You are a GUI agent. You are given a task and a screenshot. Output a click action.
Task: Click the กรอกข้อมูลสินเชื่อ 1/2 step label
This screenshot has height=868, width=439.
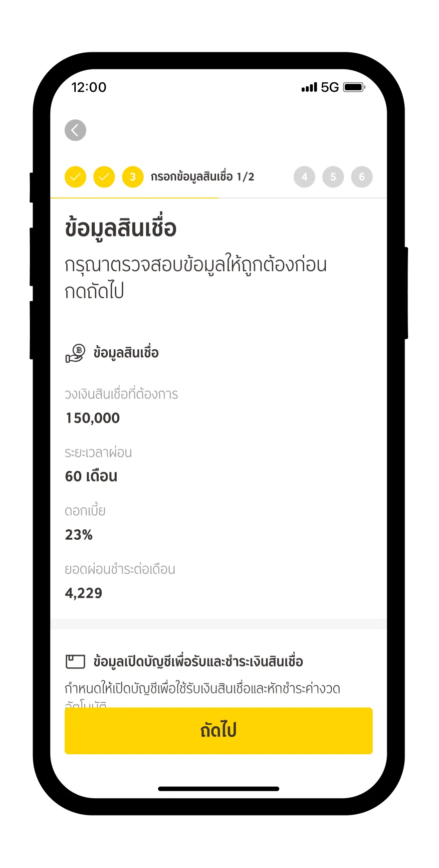(203, 177)
